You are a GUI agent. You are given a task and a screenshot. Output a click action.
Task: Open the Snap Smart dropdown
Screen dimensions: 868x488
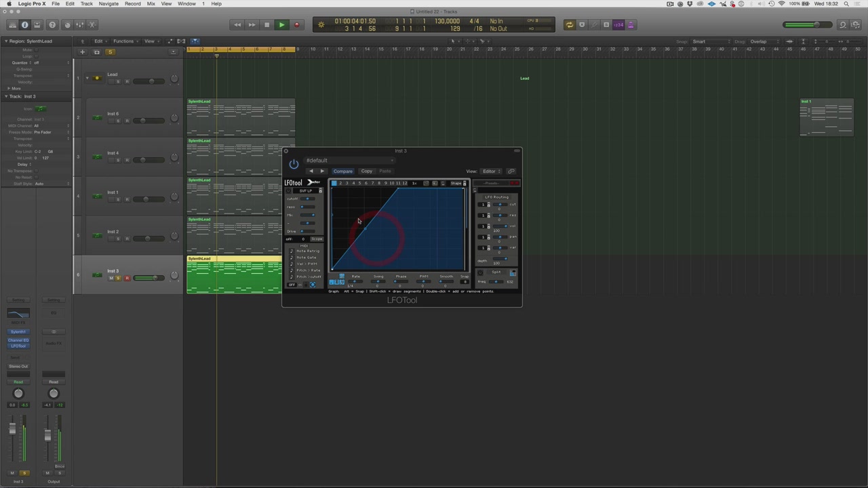click(709, 41)
